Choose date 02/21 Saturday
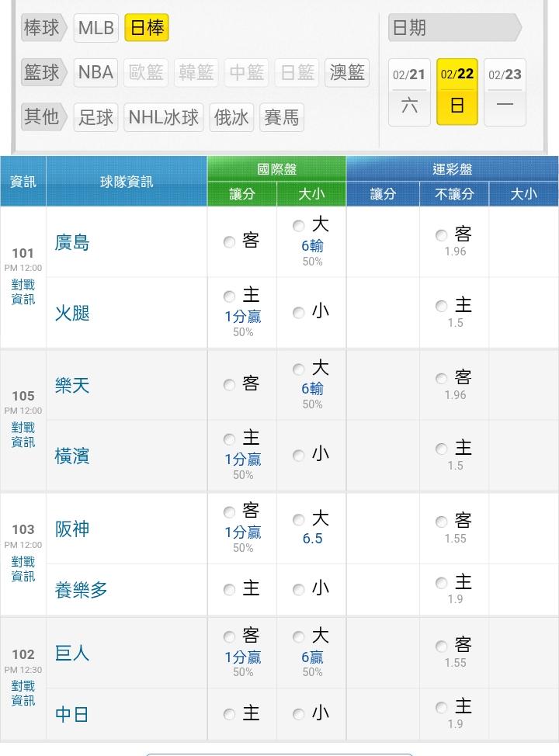 [409, 92]
